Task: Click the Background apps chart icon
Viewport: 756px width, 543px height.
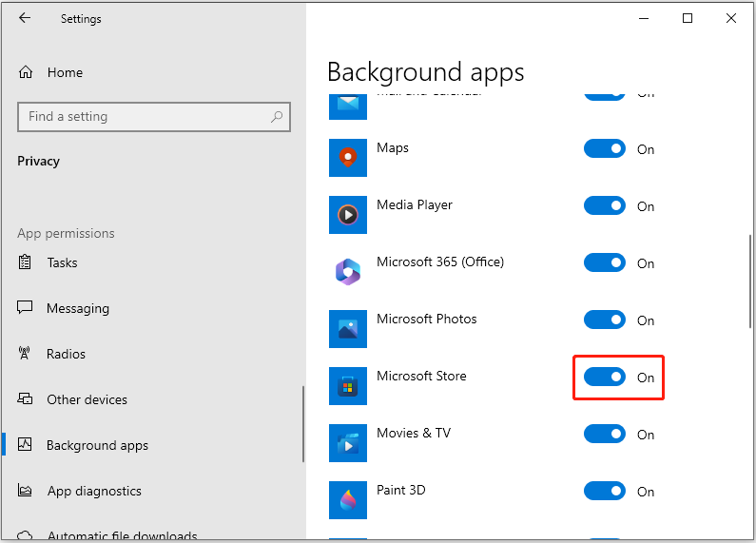Action: click(25, 444)
